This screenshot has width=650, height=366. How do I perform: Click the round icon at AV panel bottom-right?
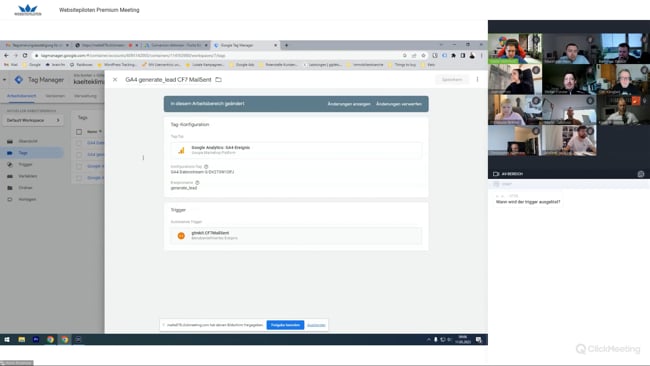point(641,174)
